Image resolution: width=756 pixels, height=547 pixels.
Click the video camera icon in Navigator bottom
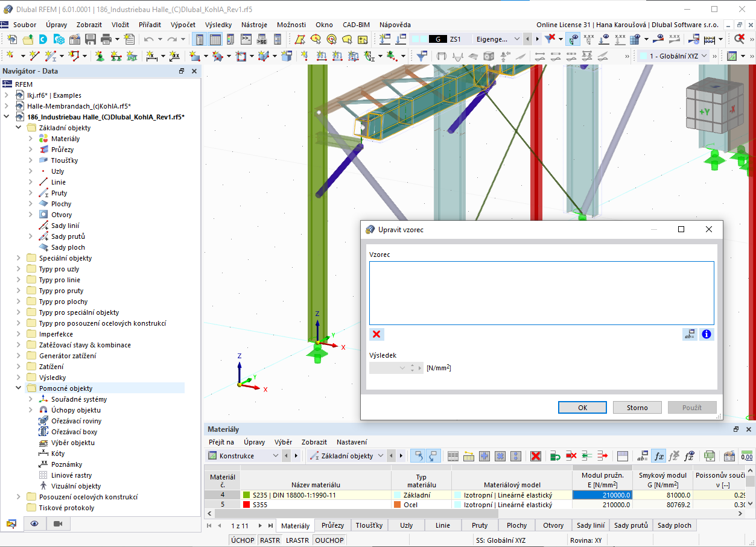pos(58,523)
